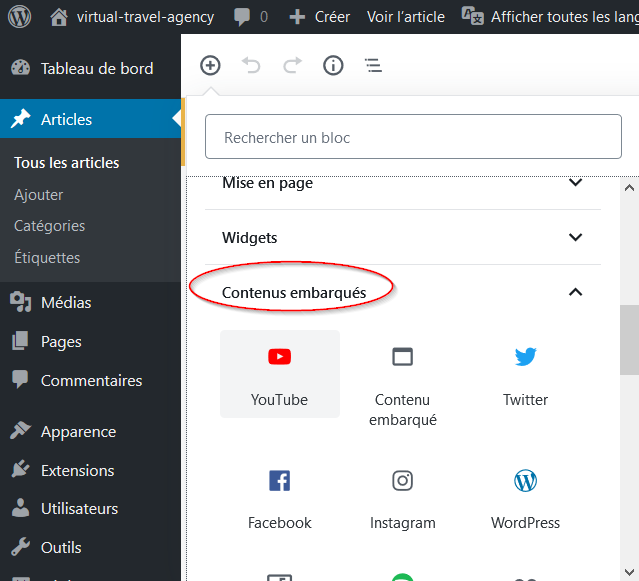Collapse the Contenus embarqués chevron
The width and height of the screenshot is (639, 581).
tap(575, 292)
